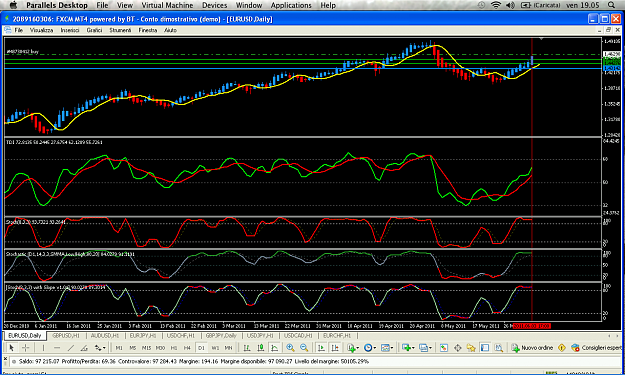The image size is (625, 375).
Task: Select the cursor arrow tool
Action: pyautogui.click(x=12, y=348)
